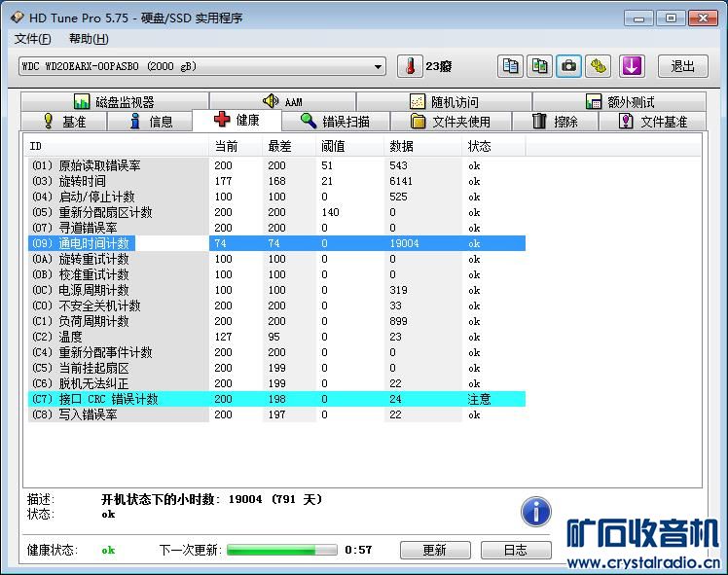Select the (C6) 脱机无法纠正 row
The width and height of the screenshot is (728, 575).
276,383
